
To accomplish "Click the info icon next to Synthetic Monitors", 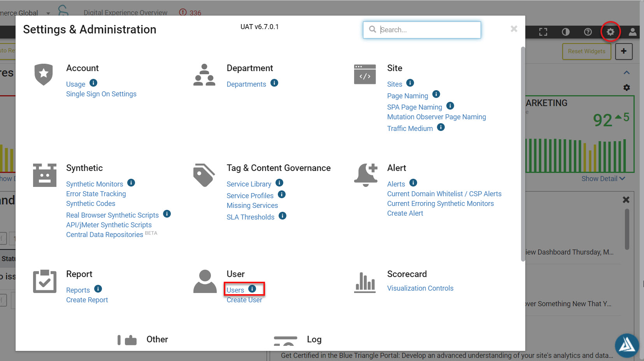I will point(131,183).
